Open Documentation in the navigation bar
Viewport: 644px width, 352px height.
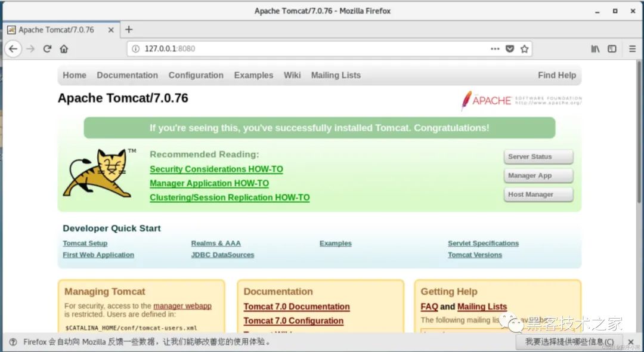pyautogui.click(x=128, y=75)
